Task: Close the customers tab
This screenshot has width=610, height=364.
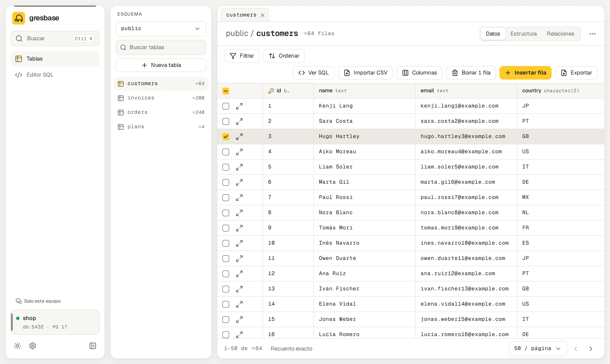Action: 263,15
